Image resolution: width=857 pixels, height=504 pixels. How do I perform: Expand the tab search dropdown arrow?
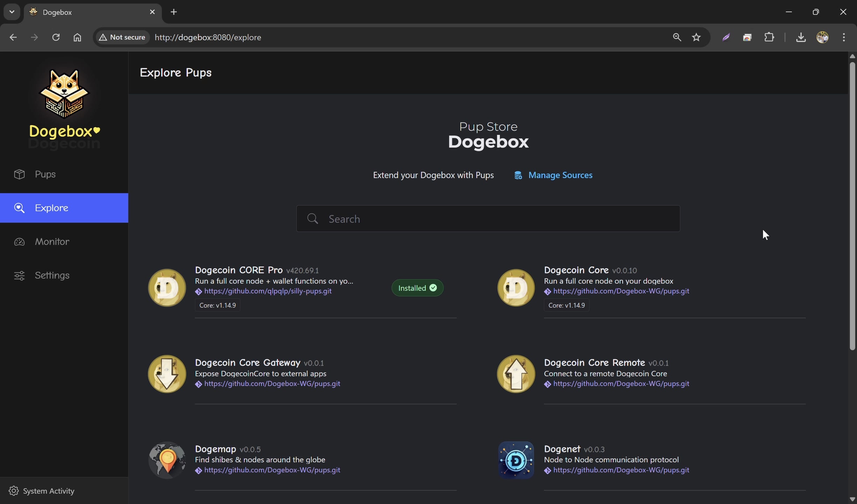click(12, 12)
